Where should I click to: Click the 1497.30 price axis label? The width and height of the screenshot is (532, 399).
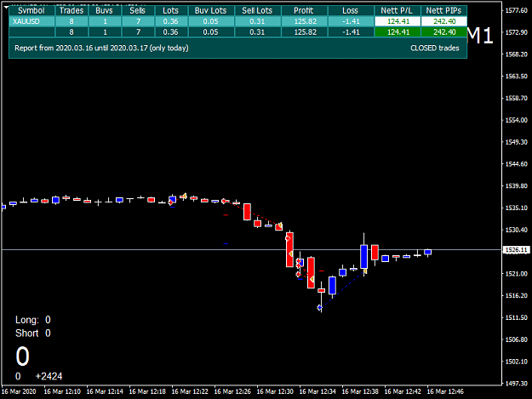517,384
